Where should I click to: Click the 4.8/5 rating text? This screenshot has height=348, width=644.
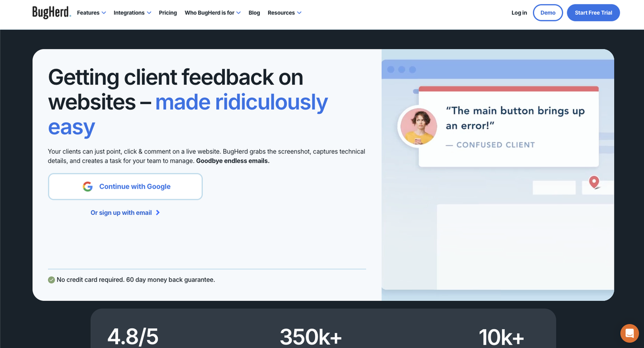point(133,337)
